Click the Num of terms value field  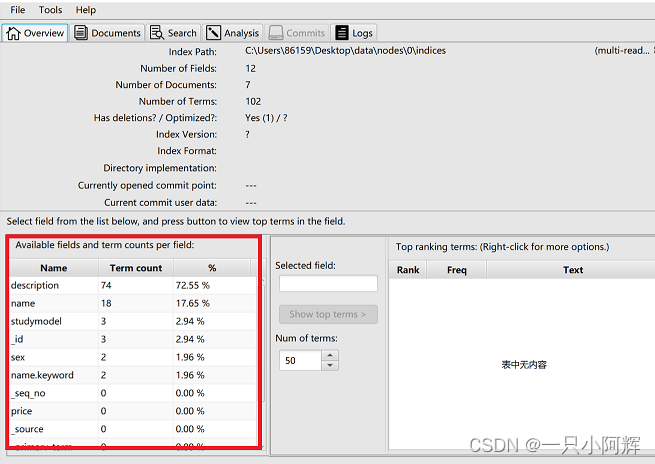[x=300, y=360]
